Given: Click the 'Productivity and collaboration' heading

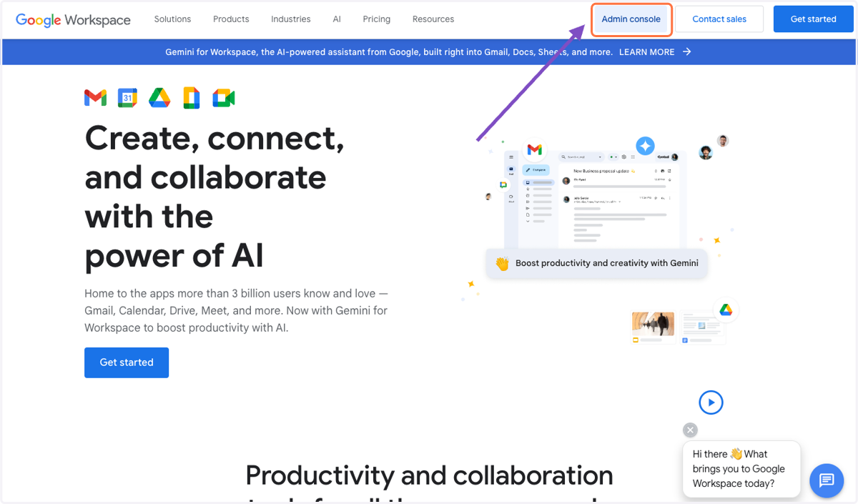Looking at the screenshot, I should coord(429,475).
